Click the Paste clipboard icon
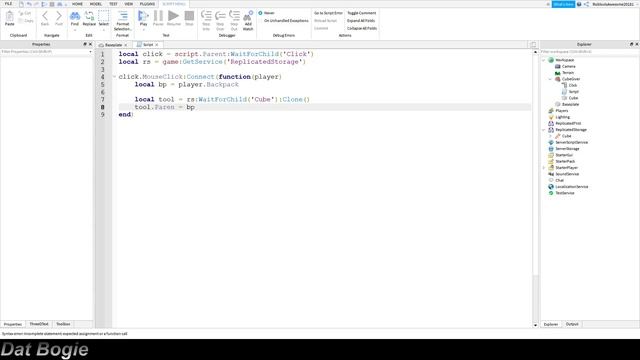The height and width of the screenshot is (360, 640). click(x=9, y=18)
